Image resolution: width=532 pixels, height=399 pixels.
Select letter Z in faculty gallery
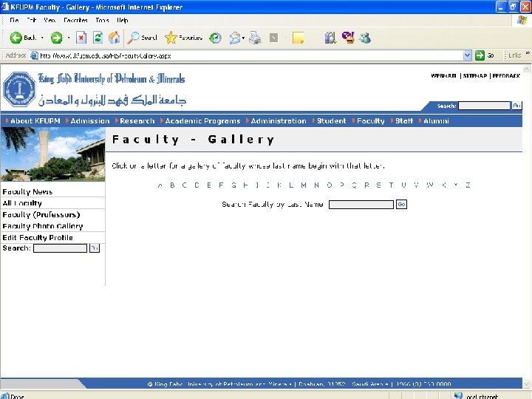(468, 185)
